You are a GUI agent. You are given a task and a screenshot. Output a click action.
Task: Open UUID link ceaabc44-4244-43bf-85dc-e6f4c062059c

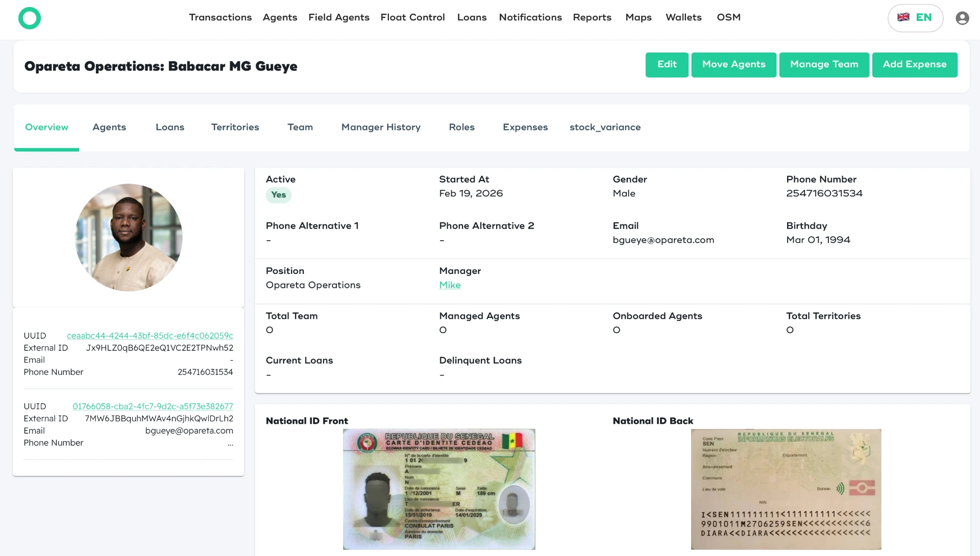(x=150, y=336)
